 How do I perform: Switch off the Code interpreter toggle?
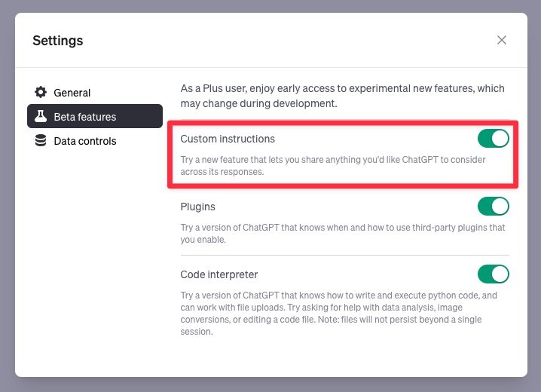coord(493,274)
